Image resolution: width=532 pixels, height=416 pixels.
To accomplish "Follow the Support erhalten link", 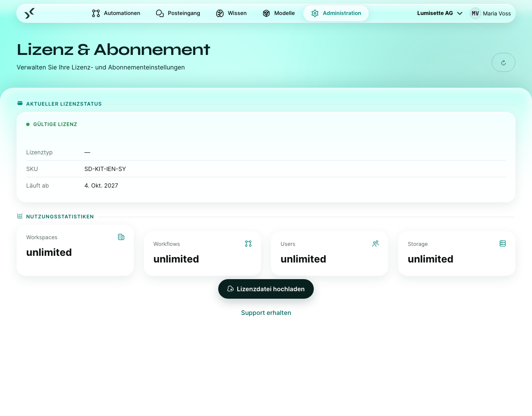I will coord(266,313).
